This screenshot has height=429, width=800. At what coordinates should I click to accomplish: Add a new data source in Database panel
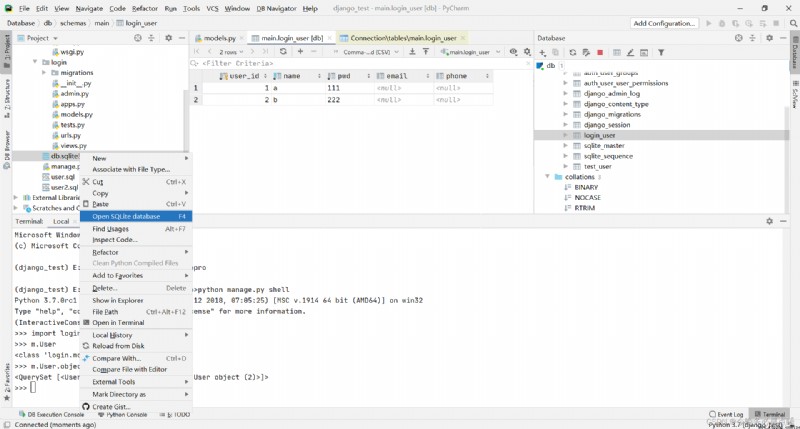point(542,53)
